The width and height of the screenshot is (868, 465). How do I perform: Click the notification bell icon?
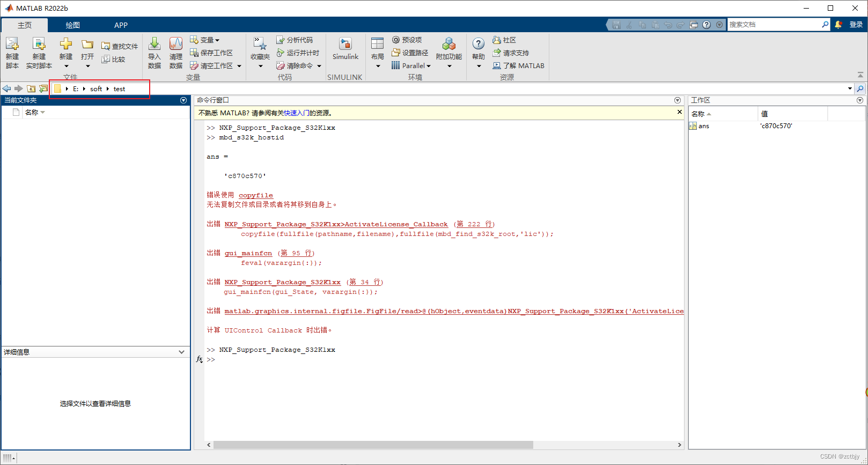(x=838, y=25)
